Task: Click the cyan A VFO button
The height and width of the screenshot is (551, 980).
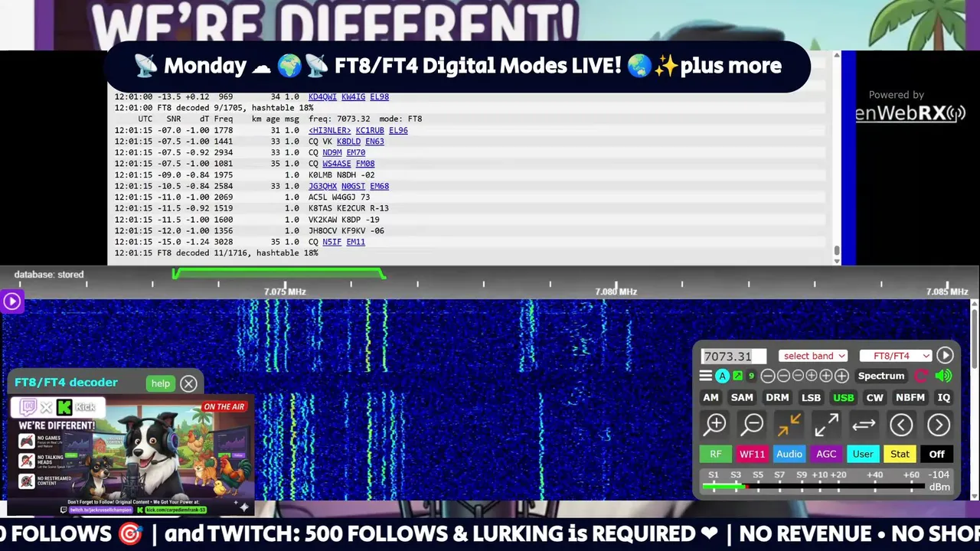Action: pyautogui.click(x=722, y=376)
